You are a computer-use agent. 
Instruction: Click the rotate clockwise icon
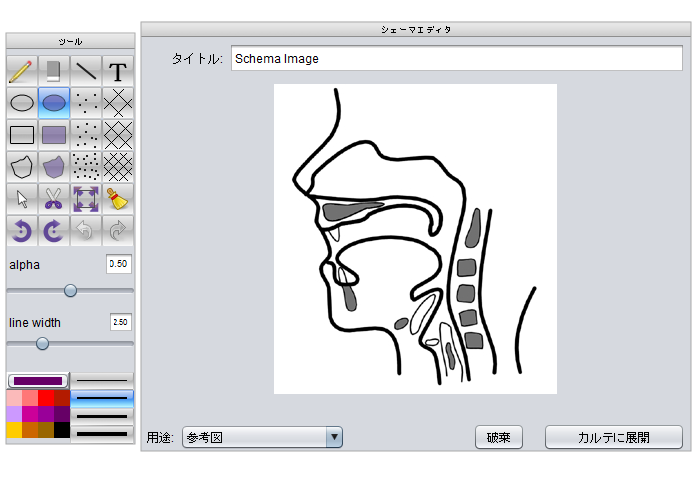[x=54, y=231]
